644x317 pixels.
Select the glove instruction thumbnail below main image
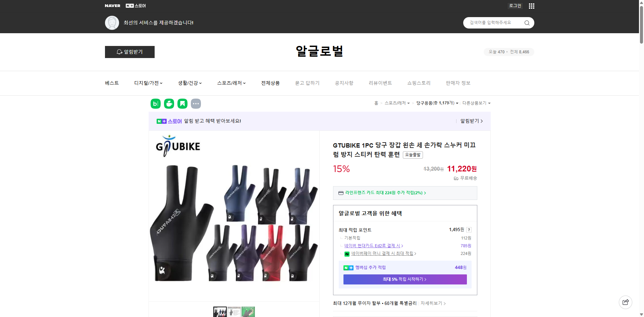234,312
